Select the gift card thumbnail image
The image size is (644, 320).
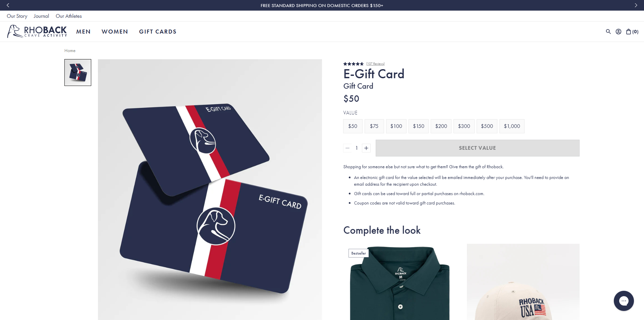[x=78, y=73]
